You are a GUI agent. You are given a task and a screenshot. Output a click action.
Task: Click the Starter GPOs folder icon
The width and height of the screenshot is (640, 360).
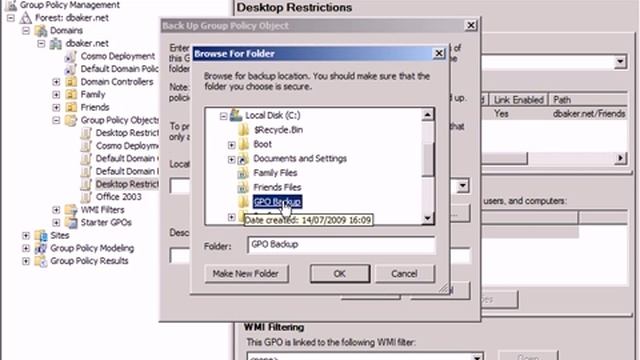(x=71, y=222)
